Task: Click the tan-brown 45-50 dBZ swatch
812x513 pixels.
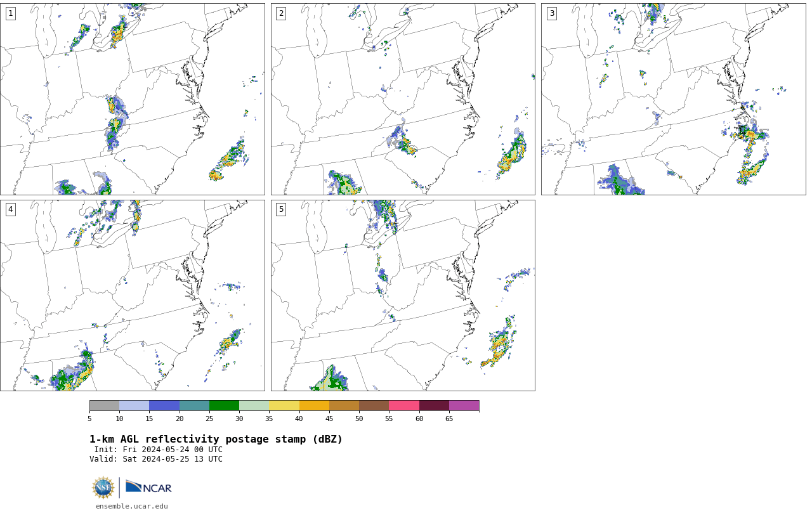Action: pyautogui.click(x=344, y=406)
